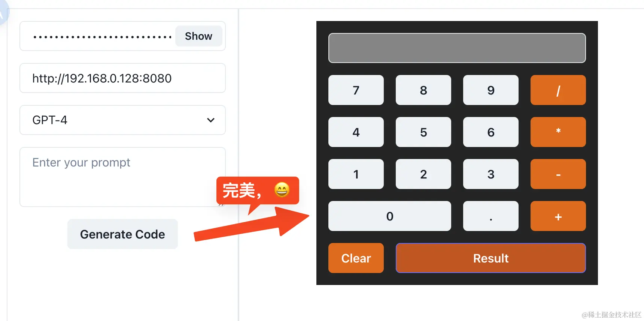Click the multiply asterisk key
This screenshot has width=644, height=321.
[558, 132]
